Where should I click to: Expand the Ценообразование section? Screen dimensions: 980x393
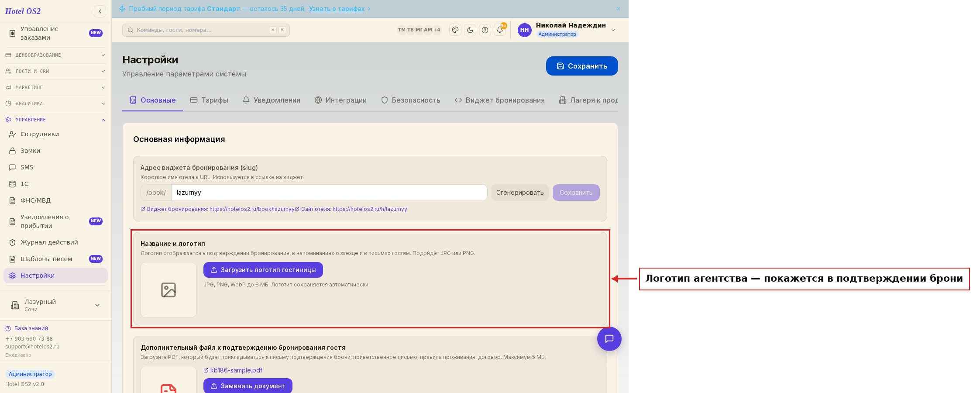pyautogui.click(x=55, y=55)
